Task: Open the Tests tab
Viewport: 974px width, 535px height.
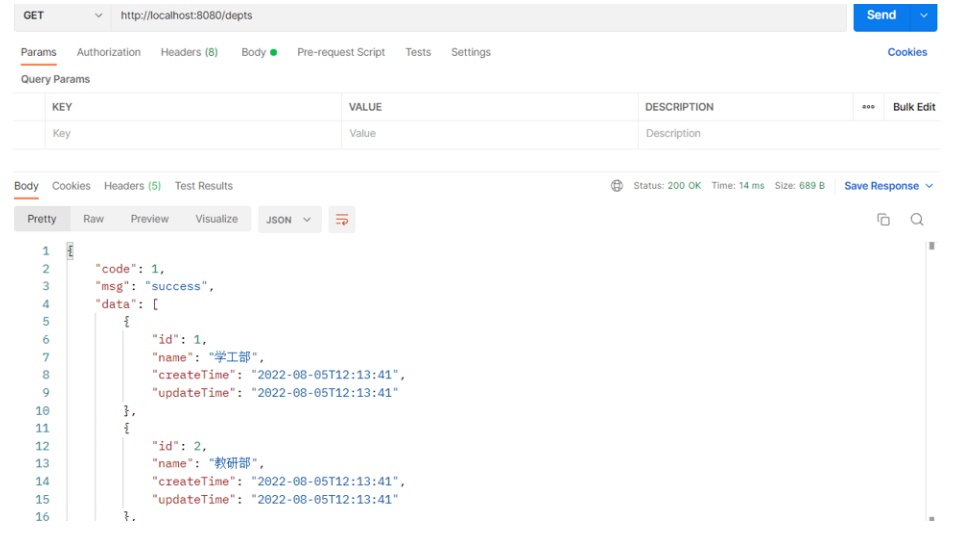Action: [x=418, y=52]
